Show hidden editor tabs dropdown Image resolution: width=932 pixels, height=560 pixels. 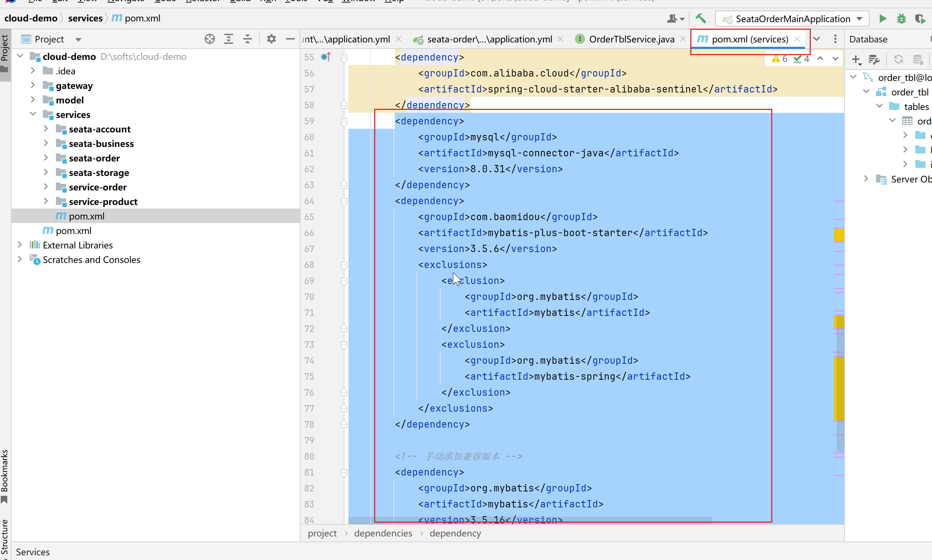tap(817, 39)
